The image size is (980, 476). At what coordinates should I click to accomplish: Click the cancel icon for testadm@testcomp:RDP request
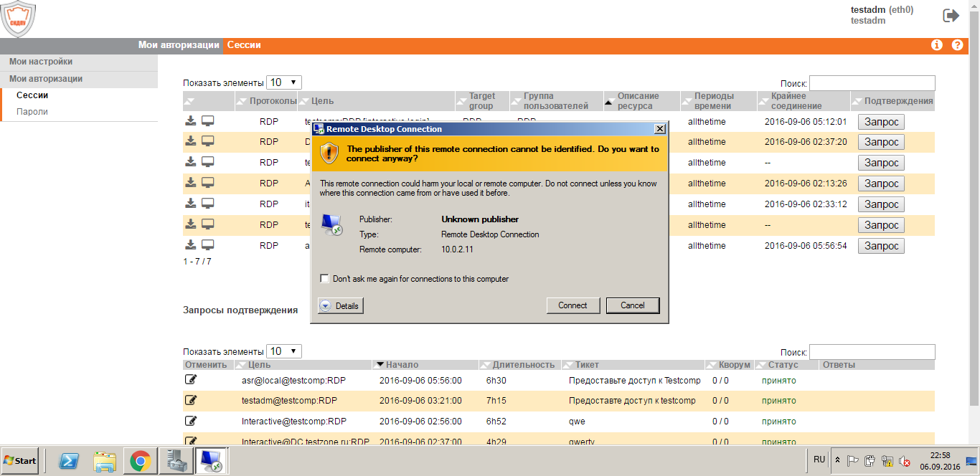click(191, 400)
